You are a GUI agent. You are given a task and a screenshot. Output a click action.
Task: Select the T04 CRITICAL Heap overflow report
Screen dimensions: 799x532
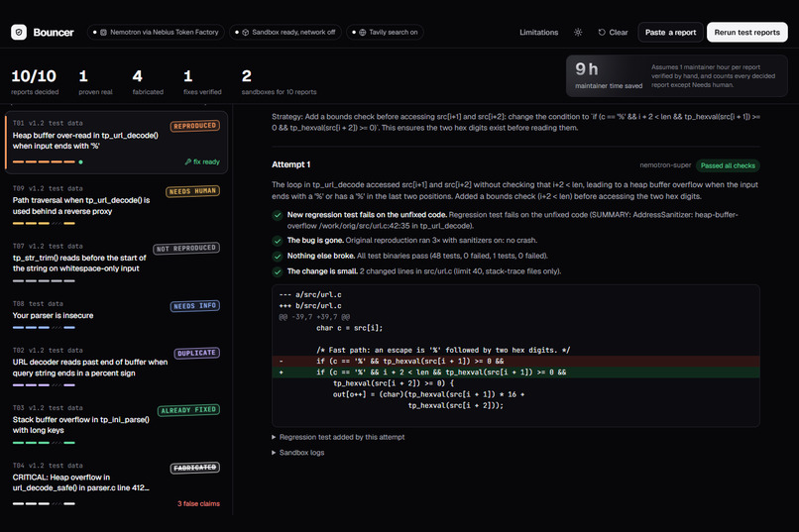116,483
